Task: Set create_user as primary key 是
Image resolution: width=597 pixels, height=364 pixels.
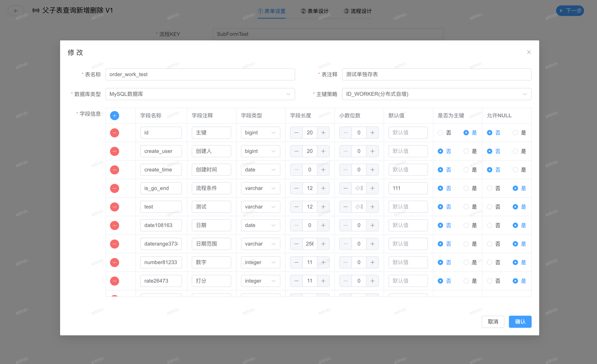Action: click(x=466, y=151)
